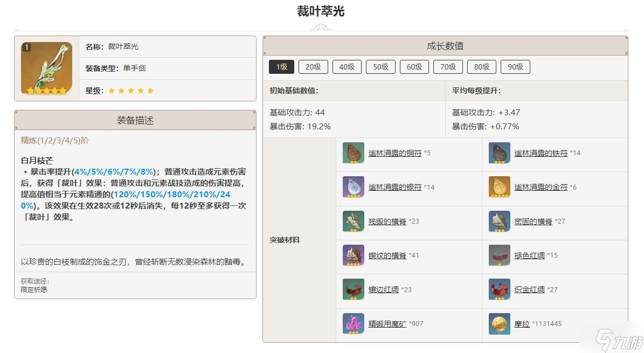The width and height of the screenshot is (644, 353).
Task: Click the 裁叶萃光 page title
Action: (321, 11)
